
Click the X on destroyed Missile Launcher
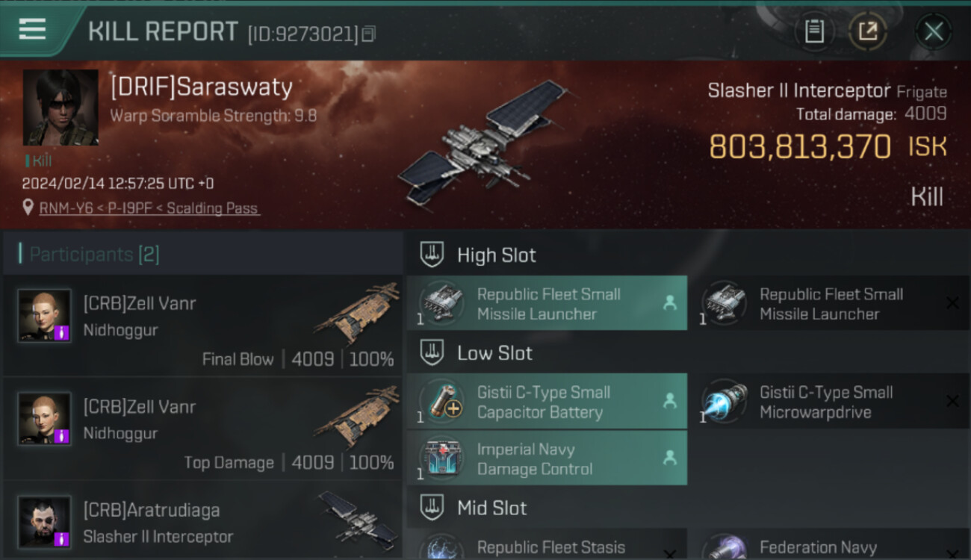952,303
